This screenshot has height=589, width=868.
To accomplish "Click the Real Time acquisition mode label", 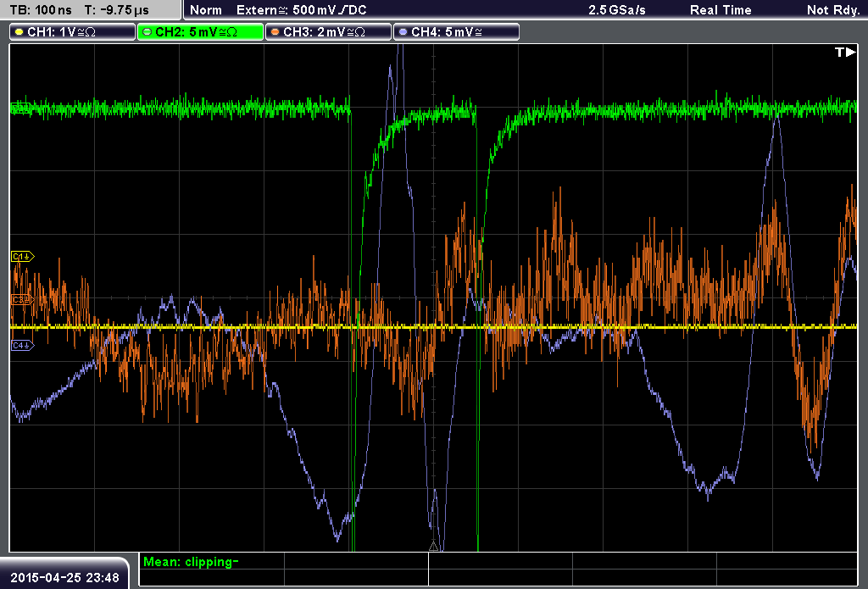I will click(x=721, y=10).
